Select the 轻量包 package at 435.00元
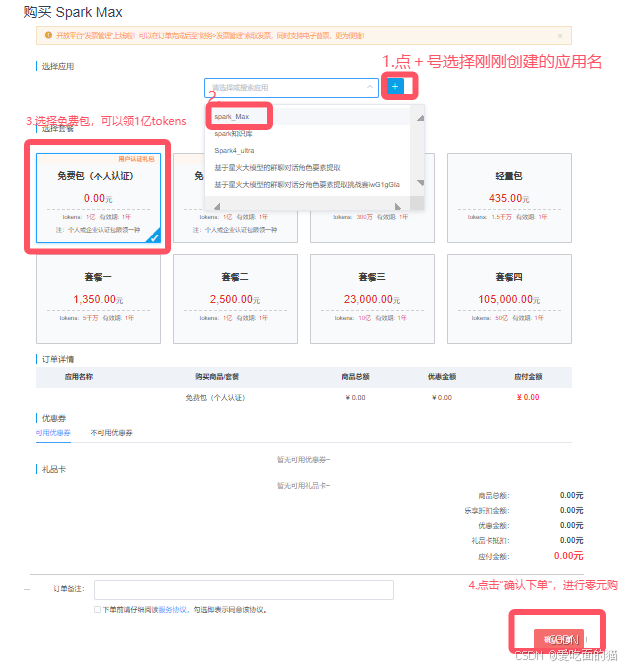The height and width of the screenshot is (667, 623). [x=509, y=198]
